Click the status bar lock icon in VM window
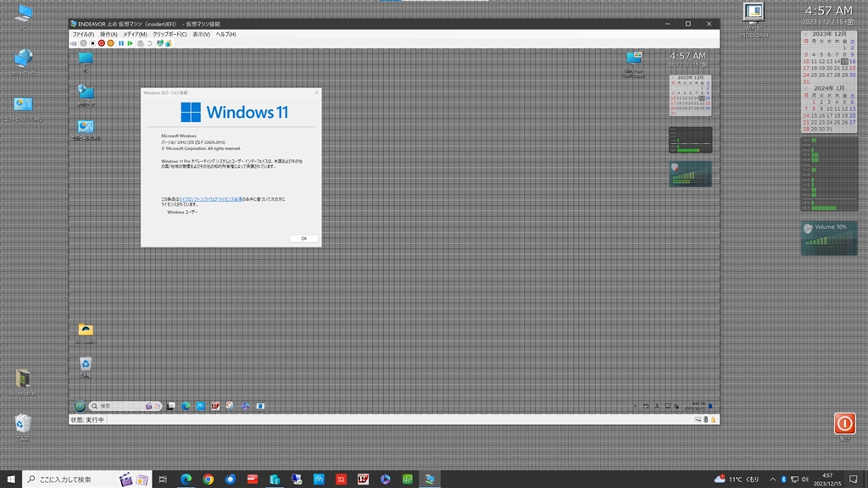This screenshot has height=488, width=868. coord(714,420)
